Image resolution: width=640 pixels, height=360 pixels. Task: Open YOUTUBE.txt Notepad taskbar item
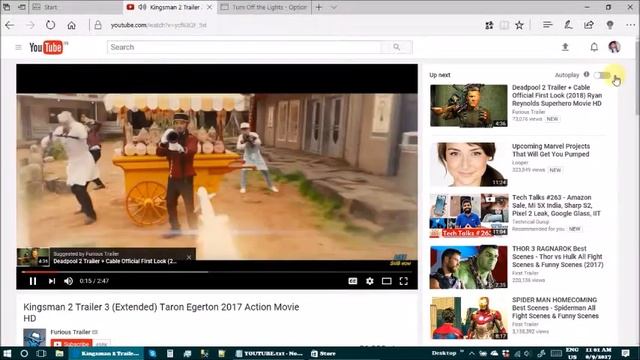(x=269, y=353)
